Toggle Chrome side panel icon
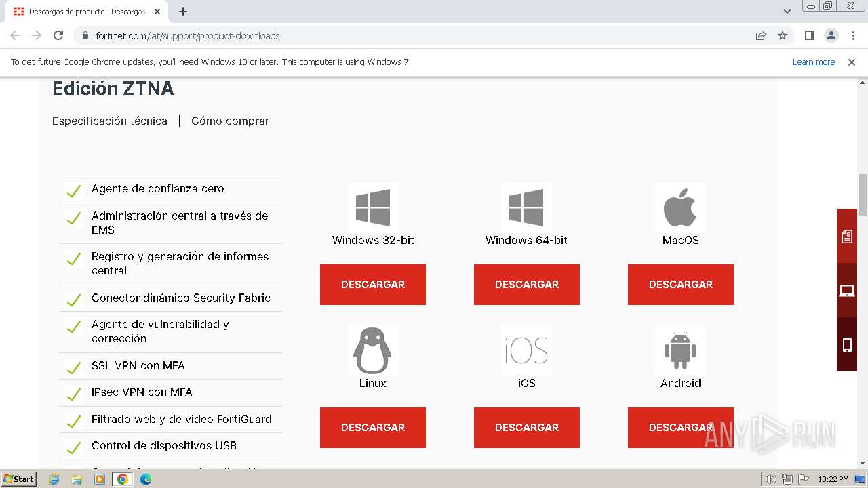 [809, 35]
